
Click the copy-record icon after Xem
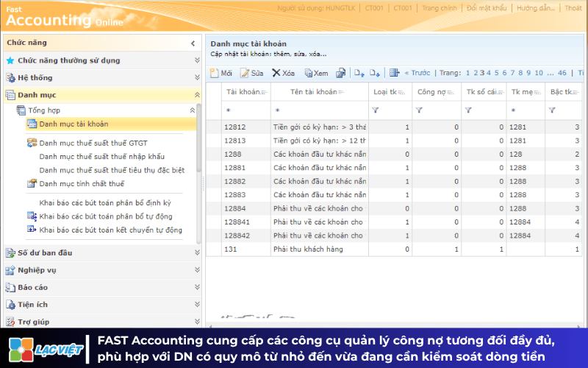pyautogui.click(x=340, y=73)
